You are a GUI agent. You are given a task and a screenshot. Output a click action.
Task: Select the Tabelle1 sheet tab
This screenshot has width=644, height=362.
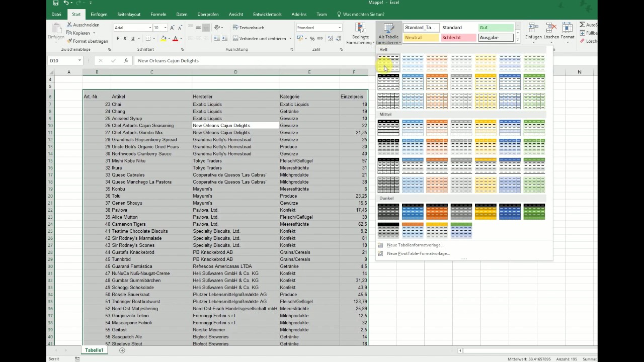94,350
